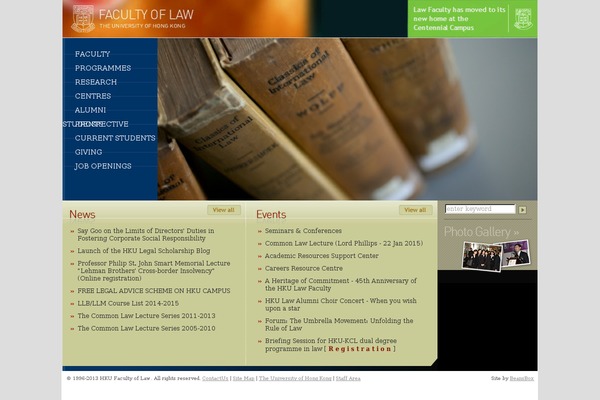Viewport: 600px width, 400px height.
Task: Open the CENTRES menu item
Action: pyautogui.click(x=93, y=96)
